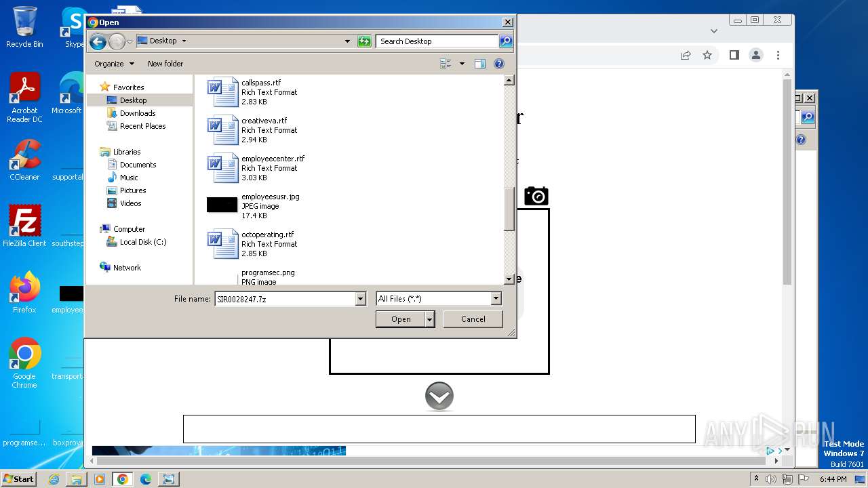Viewport: 868px width, 488px height.
Task: Click the clock showing 6:44 PM
Action: [833, 479]
